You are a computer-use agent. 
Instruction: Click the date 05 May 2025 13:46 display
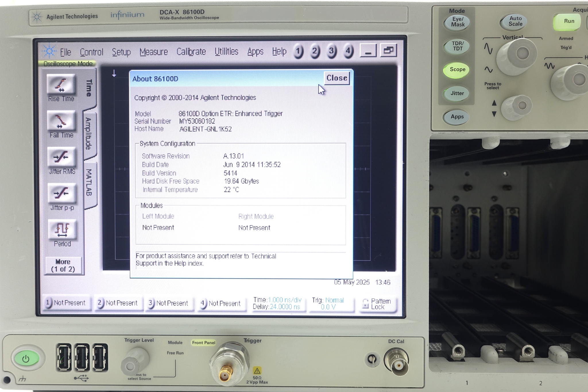point(362,282)
